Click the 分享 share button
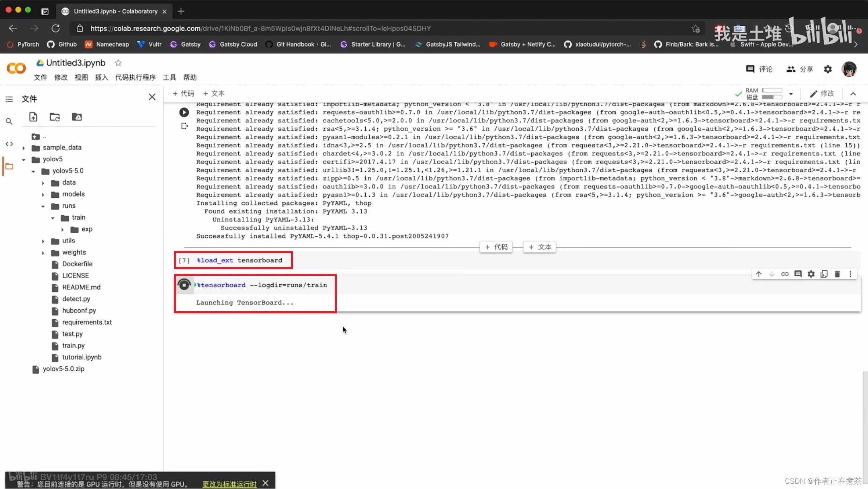This screenshot has height=489, width=868. (800, 69)
